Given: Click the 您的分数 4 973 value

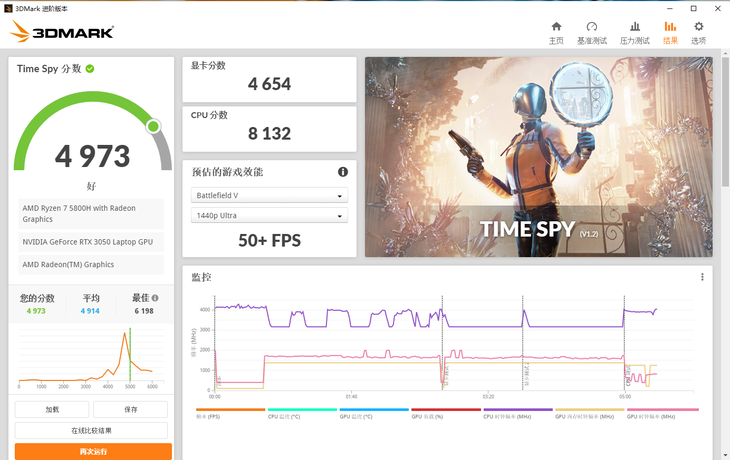Looking at the screenshot, I should 36,311.
